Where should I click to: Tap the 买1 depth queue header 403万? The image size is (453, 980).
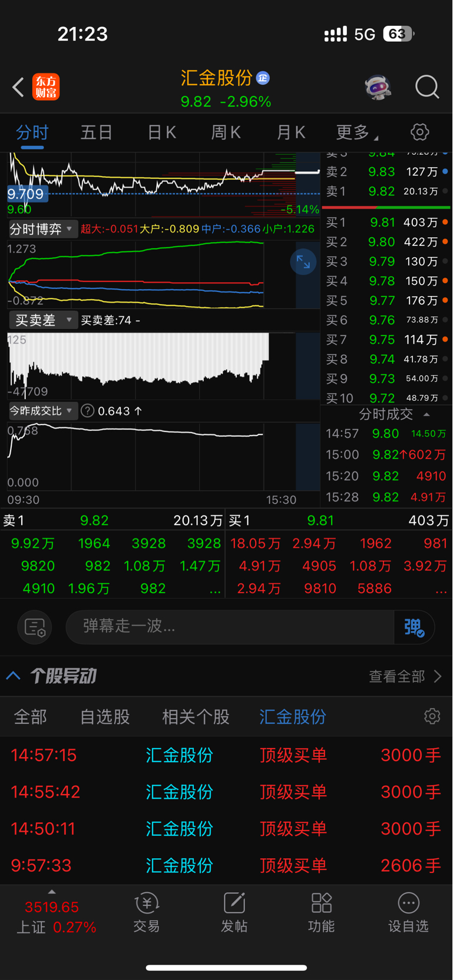pyautogui.click(x=339, y=520)
